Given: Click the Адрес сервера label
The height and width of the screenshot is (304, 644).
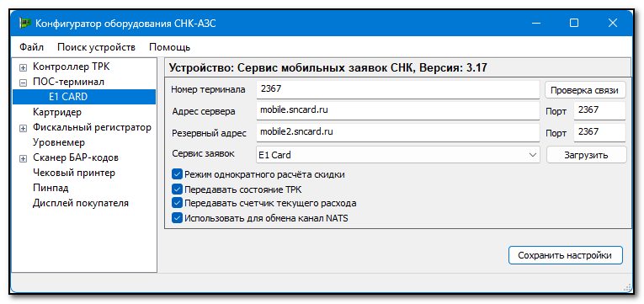Looking at the screenshot, I should [x=204, y=111].
